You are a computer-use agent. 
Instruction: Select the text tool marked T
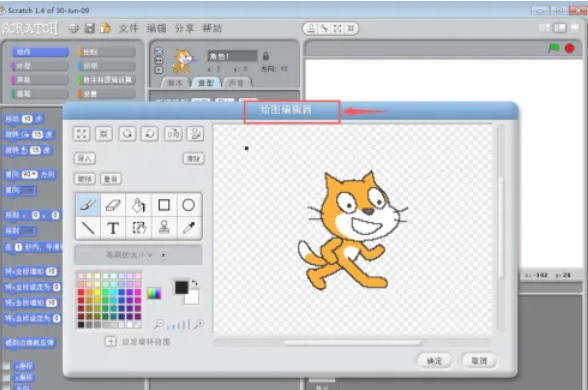click(x=113, y=228)
